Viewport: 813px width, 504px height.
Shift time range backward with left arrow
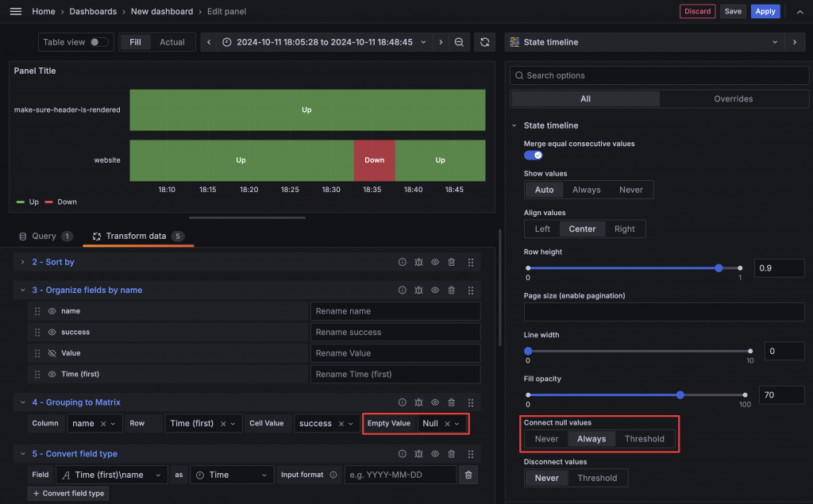click(209, 42)
